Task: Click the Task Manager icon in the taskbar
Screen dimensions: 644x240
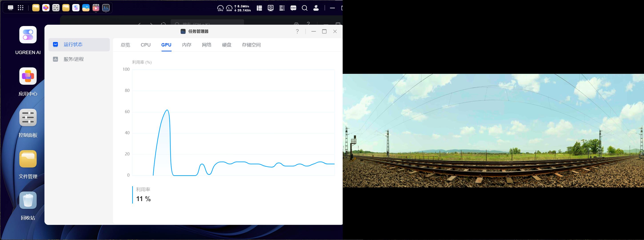Action: point(106,8)
